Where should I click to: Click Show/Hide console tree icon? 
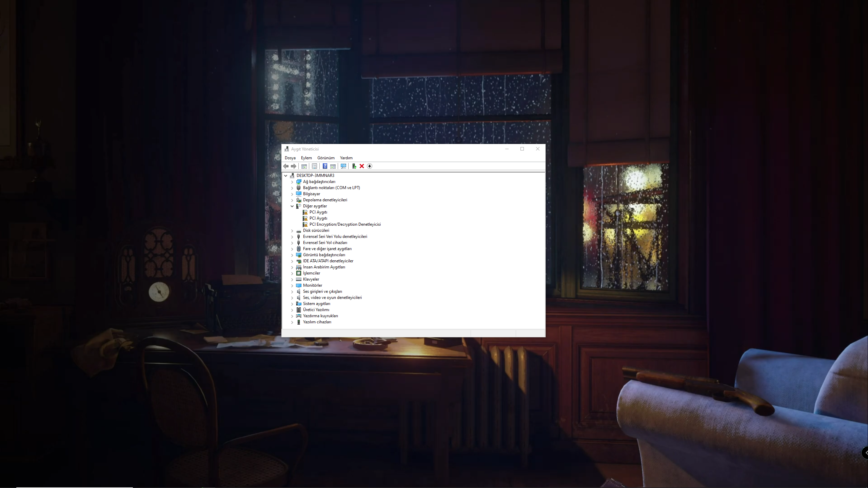(304, 166)
